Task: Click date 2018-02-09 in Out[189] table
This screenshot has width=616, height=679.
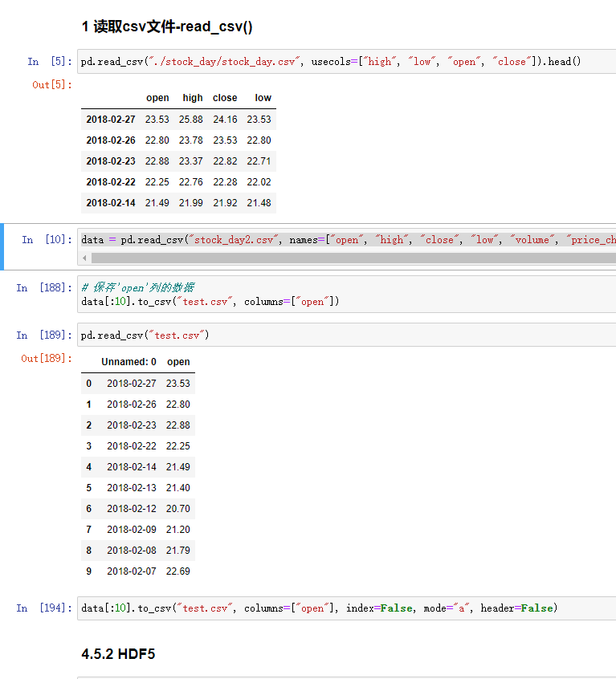Action: (x=132, y=530)
